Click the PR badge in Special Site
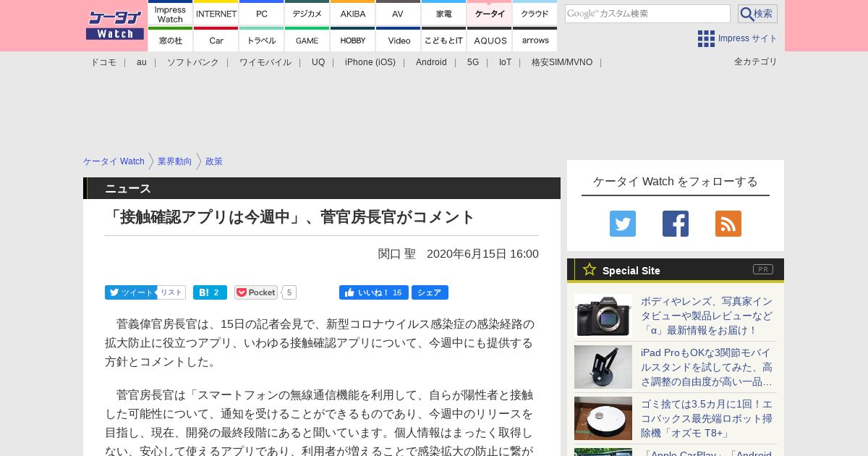868x456 pixels. (x=763, y=269)
